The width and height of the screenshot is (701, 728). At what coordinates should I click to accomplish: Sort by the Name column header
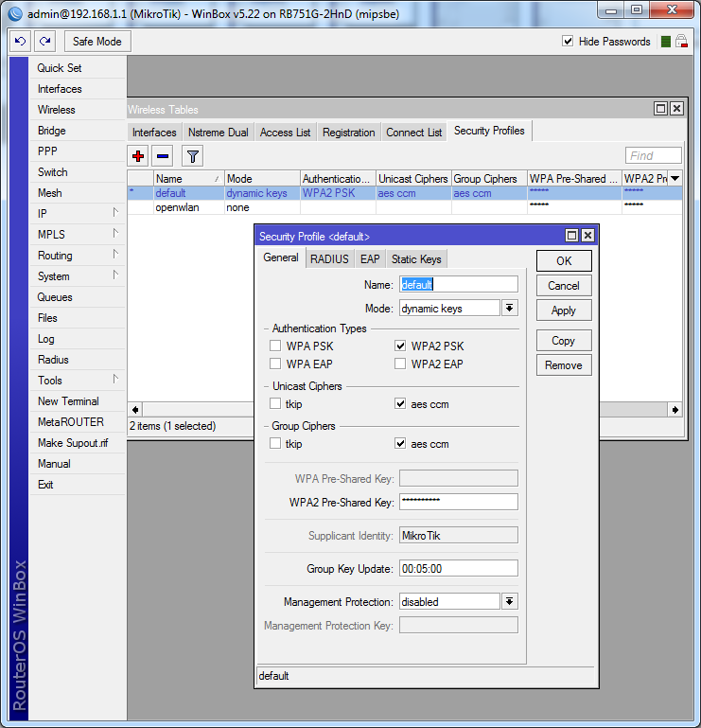[189, 178]
